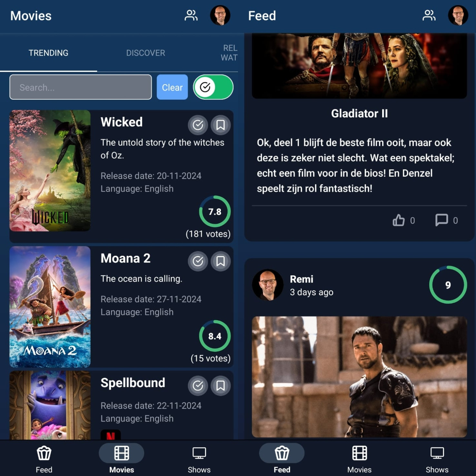Like the Gladiator II review
Viewport: 476px width, 476px height.
399,220
